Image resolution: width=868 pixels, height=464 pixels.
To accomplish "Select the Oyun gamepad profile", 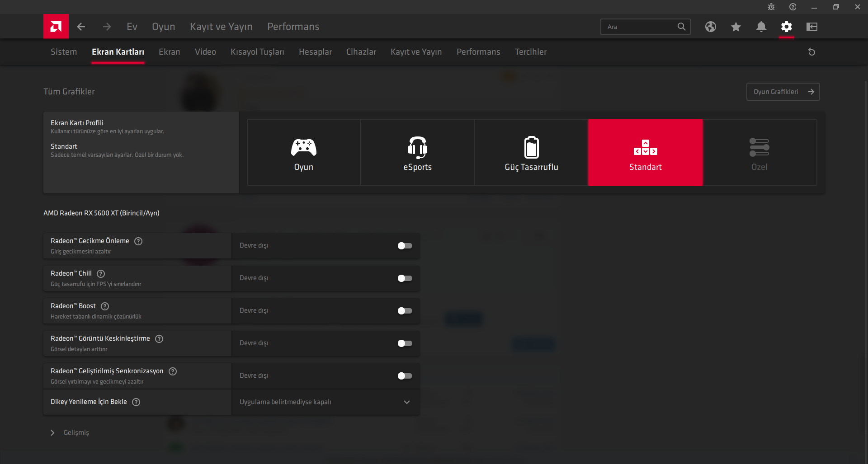I will pos(304,153).
